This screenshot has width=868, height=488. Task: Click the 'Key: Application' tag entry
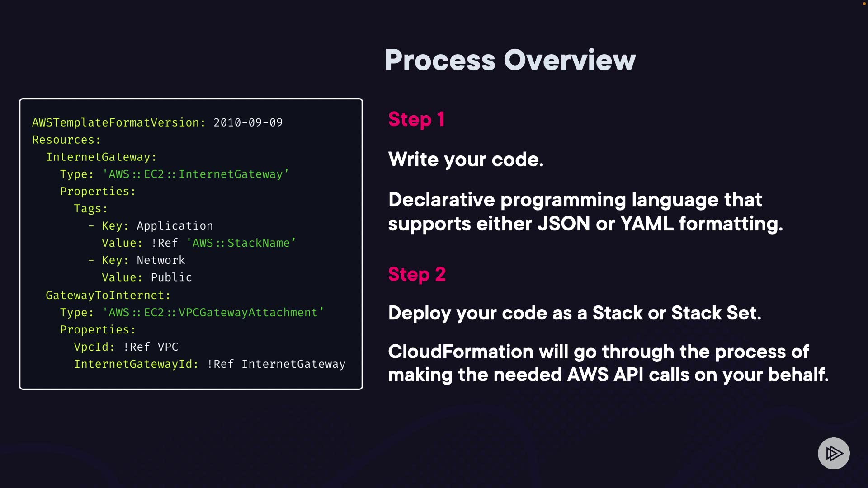click(x=156, y=225)
